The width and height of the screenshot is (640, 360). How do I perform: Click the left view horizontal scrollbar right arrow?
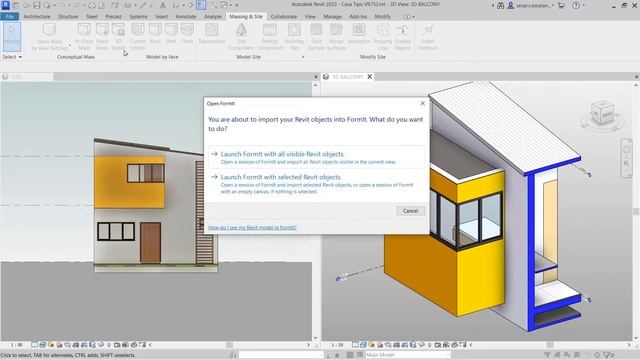(308, 345)
